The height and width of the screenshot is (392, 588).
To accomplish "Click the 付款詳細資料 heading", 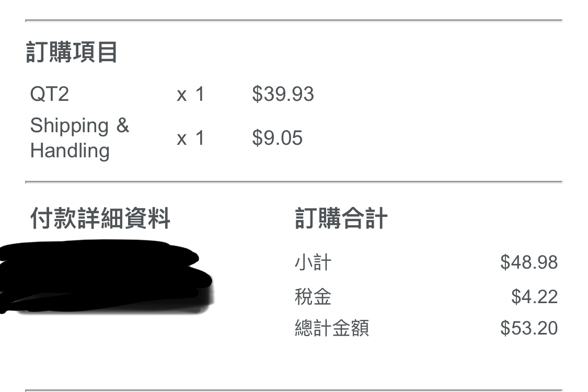I will [x=100, y=218].
